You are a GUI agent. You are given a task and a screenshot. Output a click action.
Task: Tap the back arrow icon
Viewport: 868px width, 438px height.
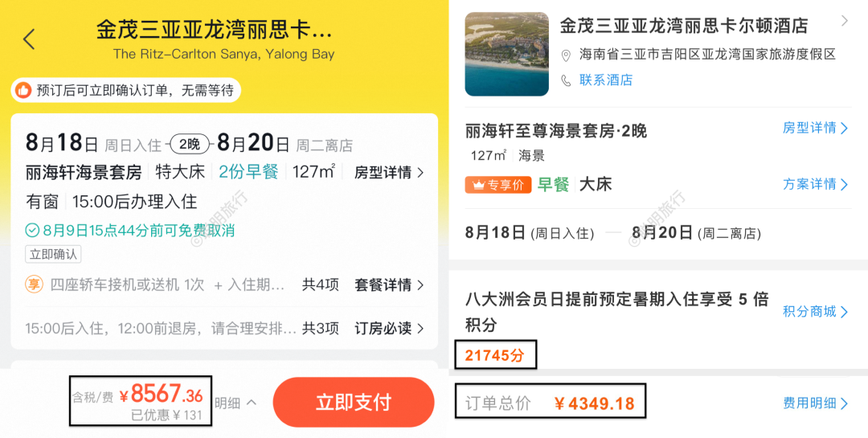(29, 39)
